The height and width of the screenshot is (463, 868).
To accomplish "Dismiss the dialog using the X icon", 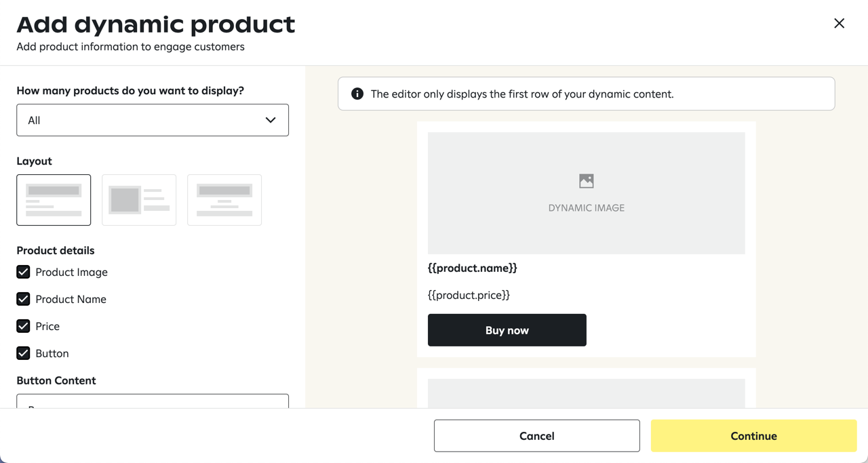I will coord(839,23).
